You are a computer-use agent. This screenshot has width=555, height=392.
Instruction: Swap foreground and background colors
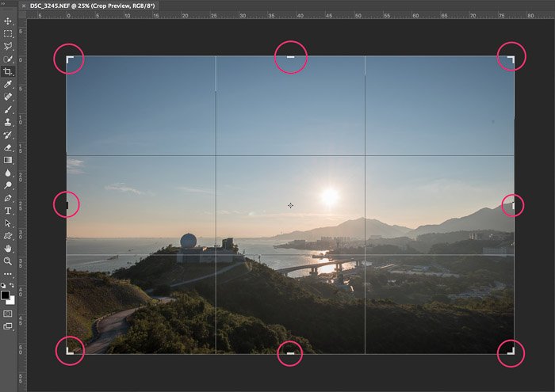point(13,285)
